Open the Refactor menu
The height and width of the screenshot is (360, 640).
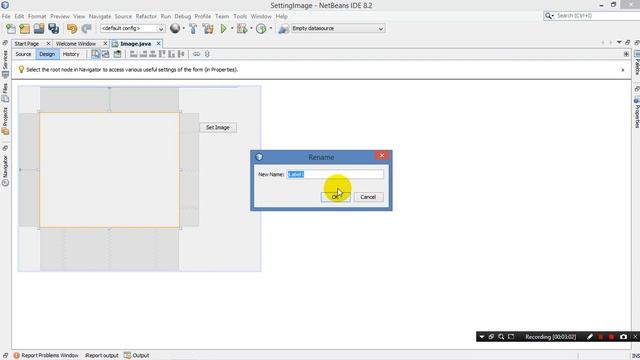coord(146,16)
